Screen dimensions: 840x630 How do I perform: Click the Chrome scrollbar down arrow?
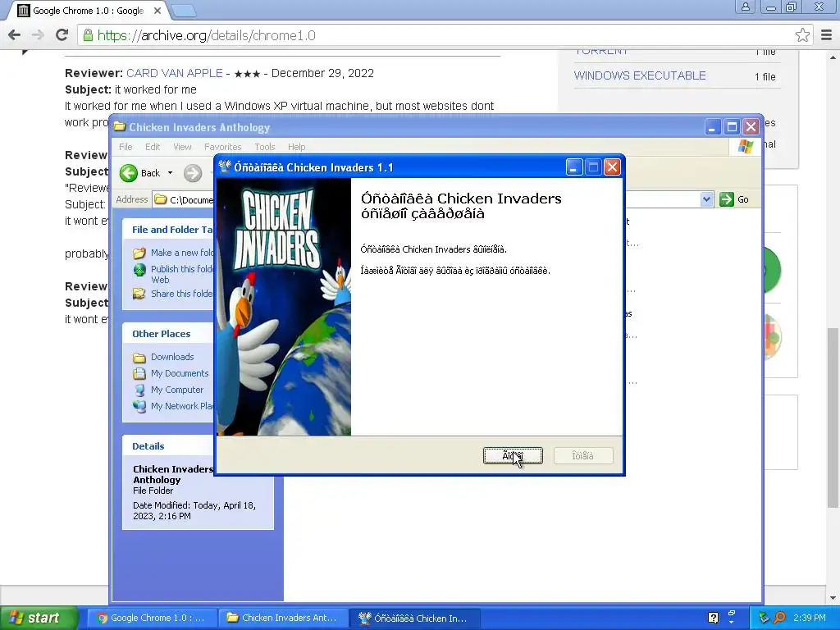click(x=833, y=598)
